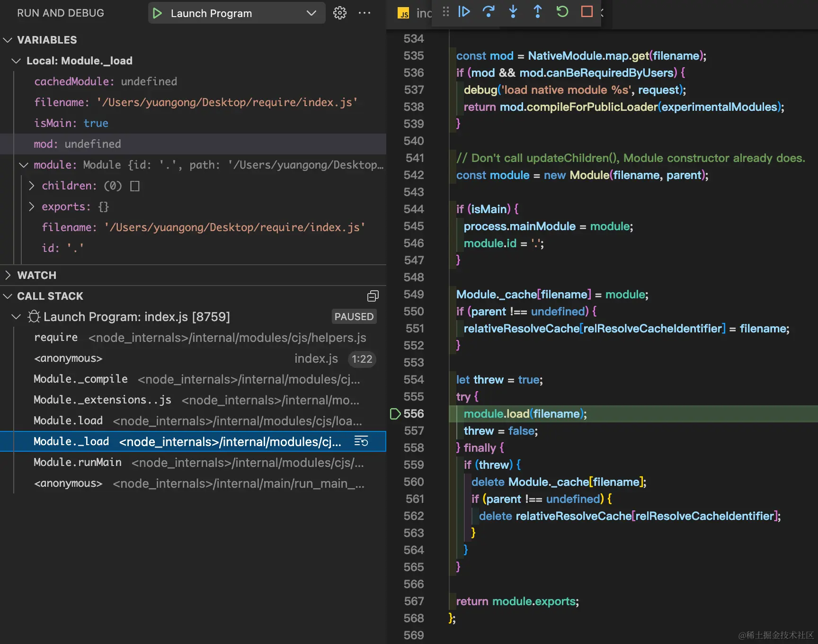
Task: Select cachedModule: undefined variable
Action: [193, 81]
